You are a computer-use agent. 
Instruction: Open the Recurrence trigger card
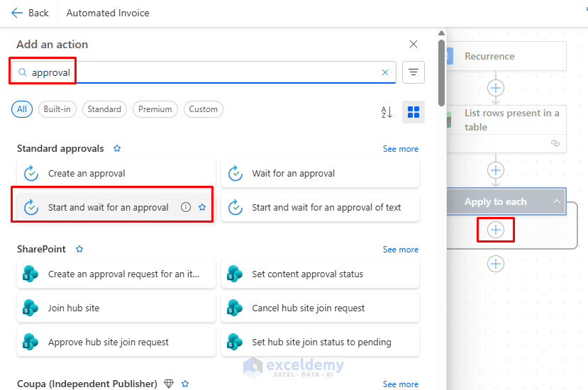[x=506, y=56]
